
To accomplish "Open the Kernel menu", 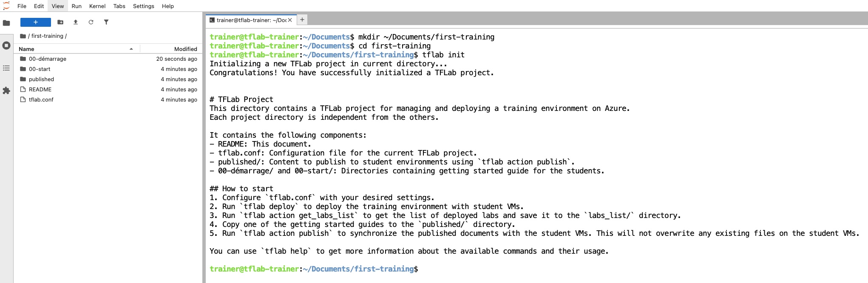I will (x=97, y=6).
